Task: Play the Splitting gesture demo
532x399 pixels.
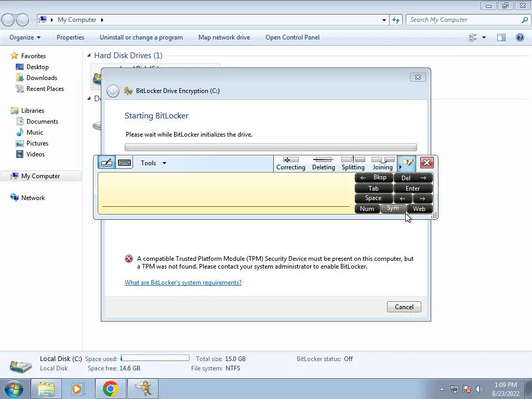Action: pyautogui.click(x=353, y=163)
